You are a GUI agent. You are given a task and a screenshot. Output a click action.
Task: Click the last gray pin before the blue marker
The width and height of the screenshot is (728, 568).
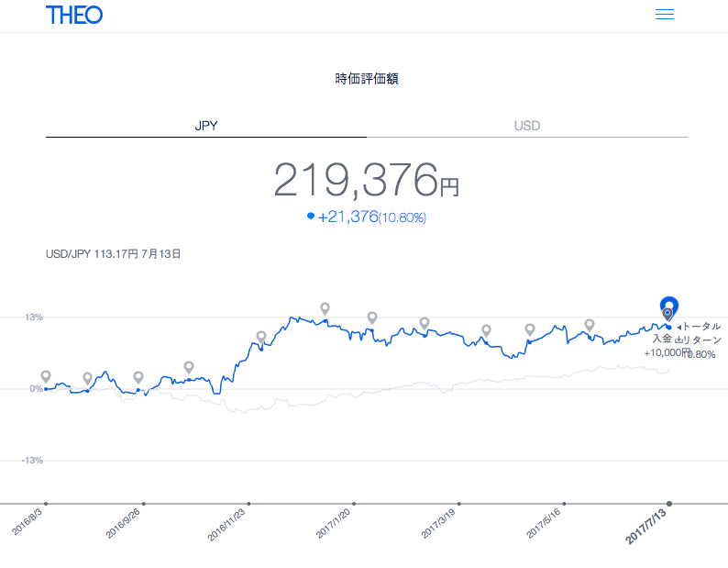(x=590, y=325)
